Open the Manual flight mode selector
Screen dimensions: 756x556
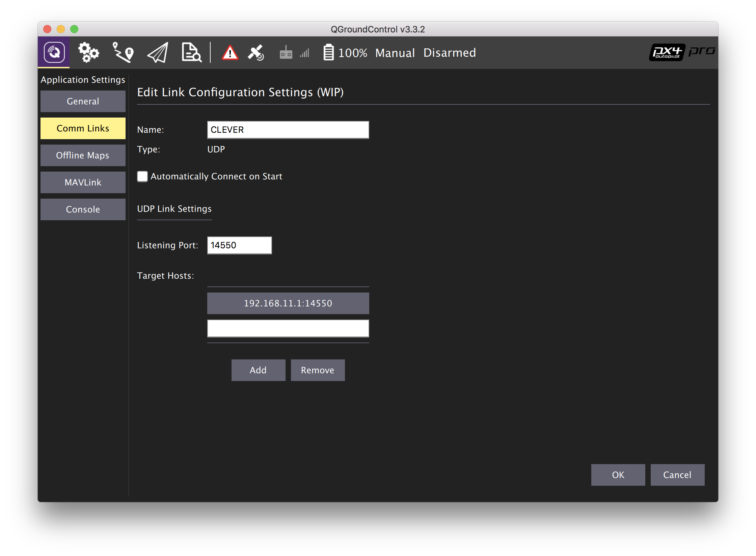(x=395, y=53)
